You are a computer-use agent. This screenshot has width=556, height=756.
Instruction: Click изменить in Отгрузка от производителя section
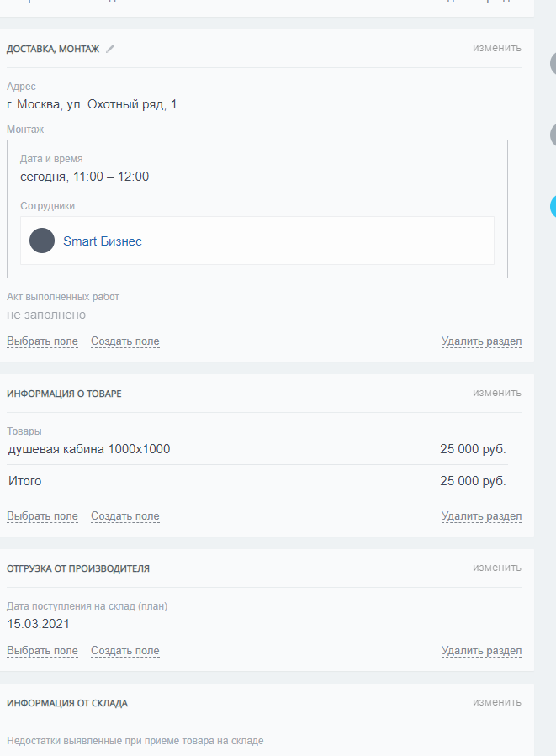tap(496, 568)
